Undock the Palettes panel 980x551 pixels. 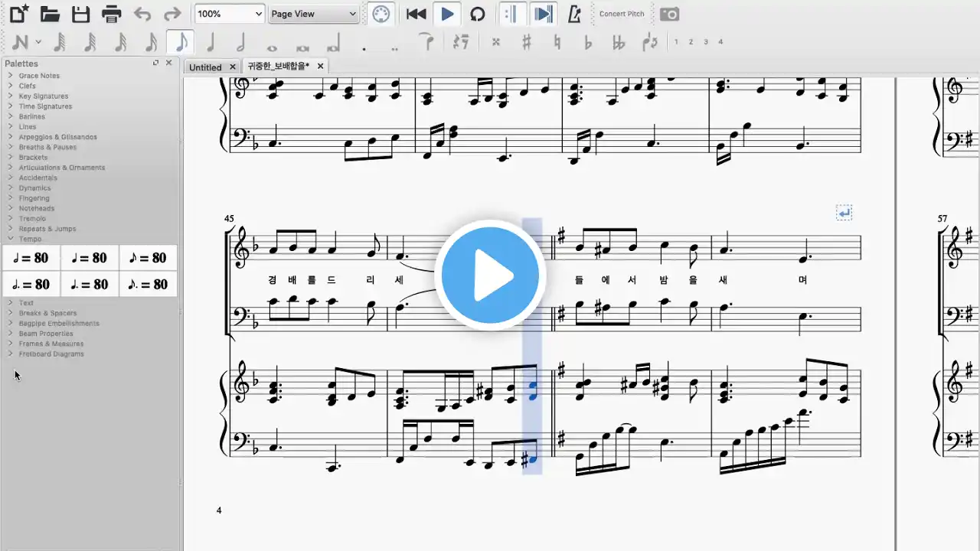pos(156,63)
